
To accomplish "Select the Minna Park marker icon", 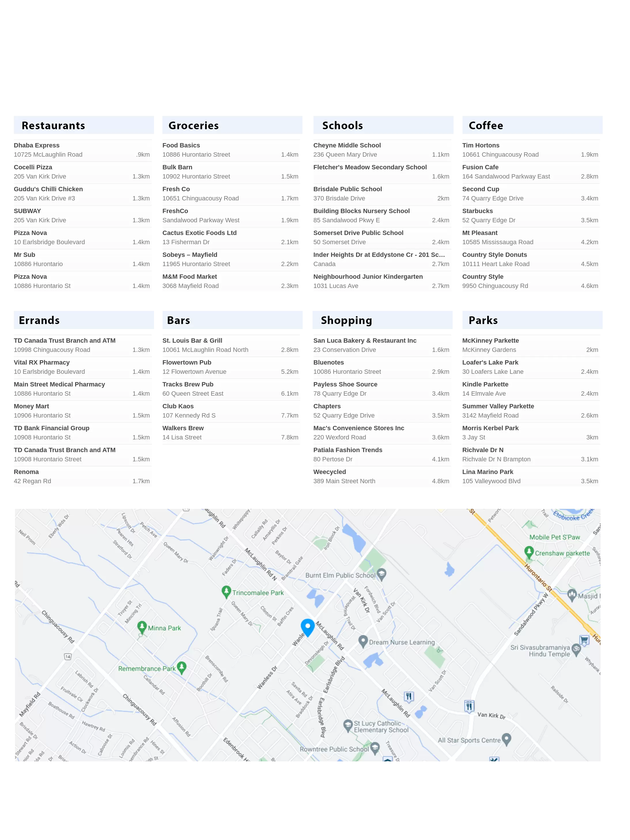I will (x=142, y=627).
